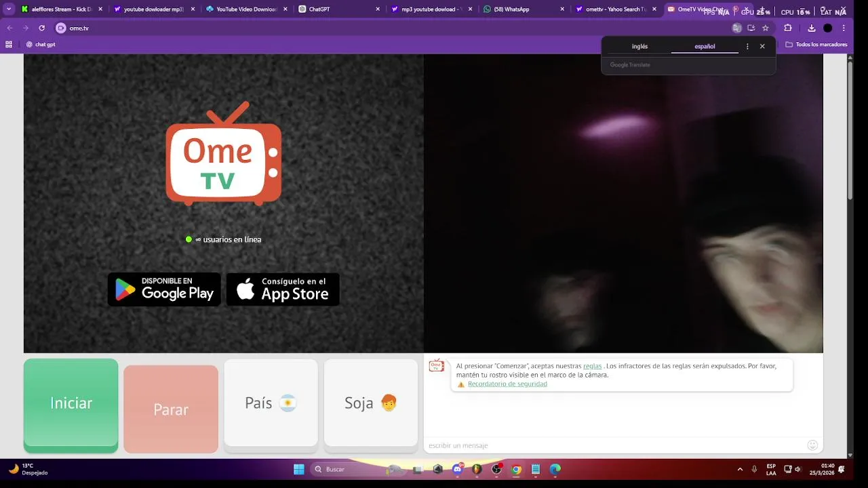Screen dimensions: 868x488
Task: Open the apps grid in bookmarks bar
Action: coord(9,44)
